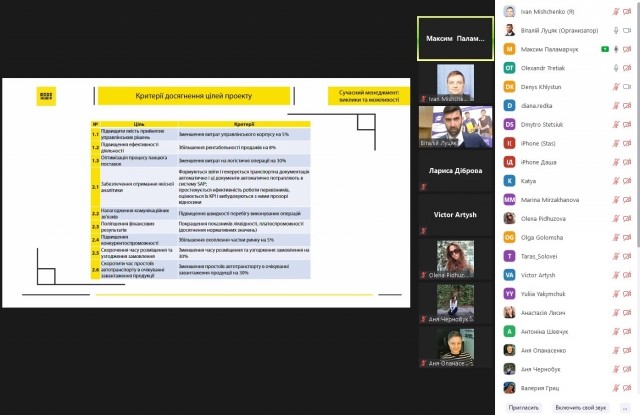Screen dimensions: 640x415
Task: Select Лариса Діброва's video tile
Action: click(x=455, y=171)
